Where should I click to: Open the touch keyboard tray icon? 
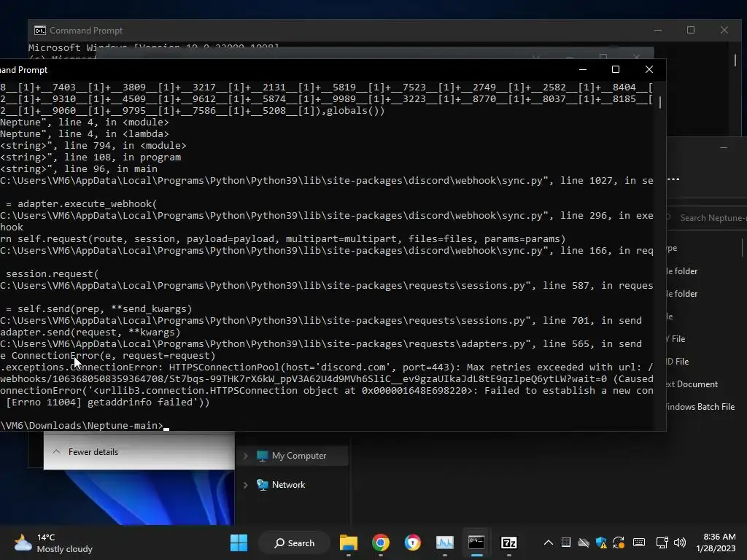point(639,542)
